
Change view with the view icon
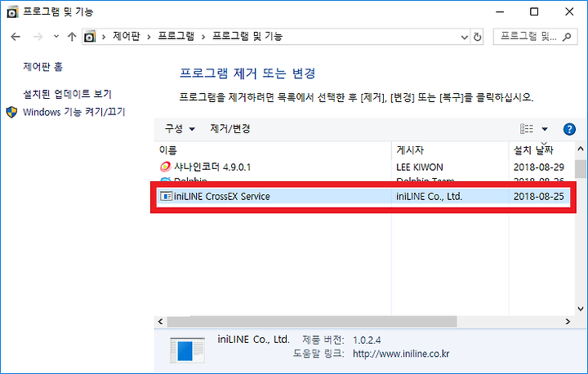(527, 129)
